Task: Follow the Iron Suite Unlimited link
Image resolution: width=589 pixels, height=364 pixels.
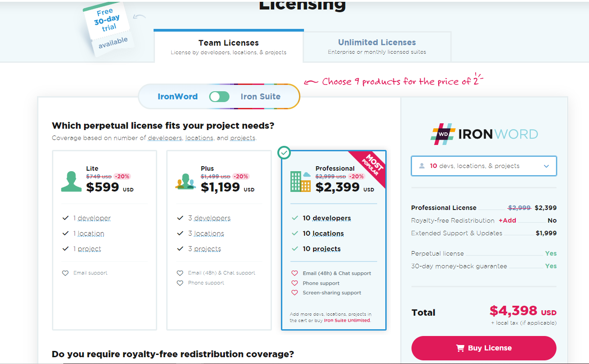Action: pyautogui.click(x=347, y=321)
